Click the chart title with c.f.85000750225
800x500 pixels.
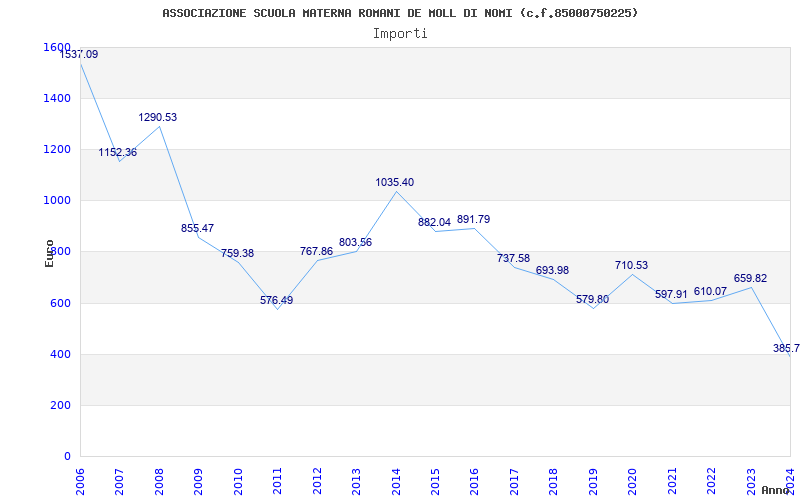point(400,13)
